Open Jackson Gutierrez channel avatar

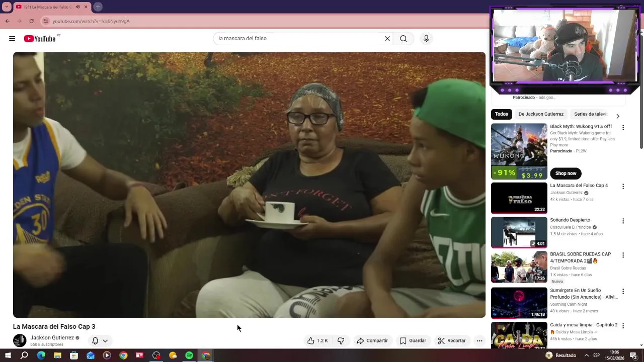click(x=20, y=340)
